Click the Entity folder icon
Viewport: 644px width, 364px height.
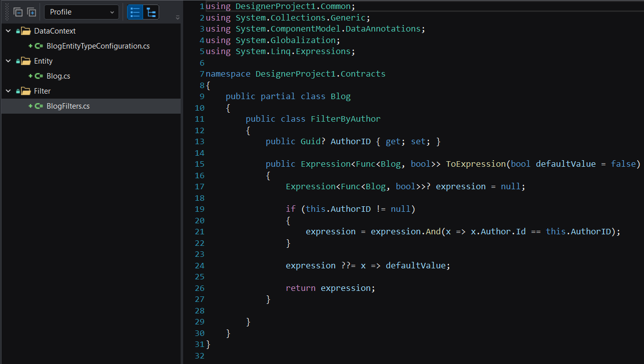pos(26,61)
